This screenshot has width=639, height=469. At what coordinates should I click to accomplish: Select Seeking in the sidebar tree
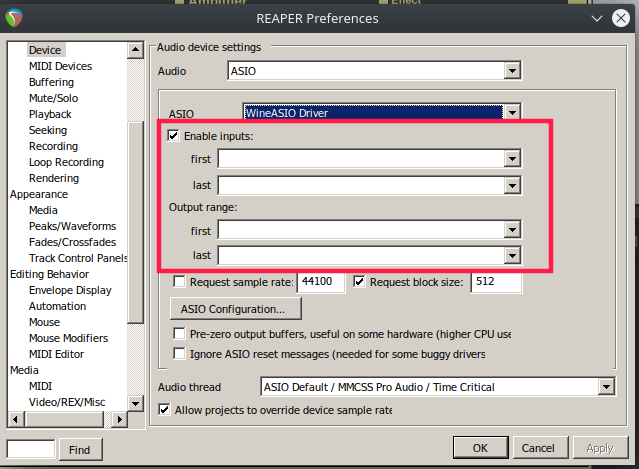point(48,130)
